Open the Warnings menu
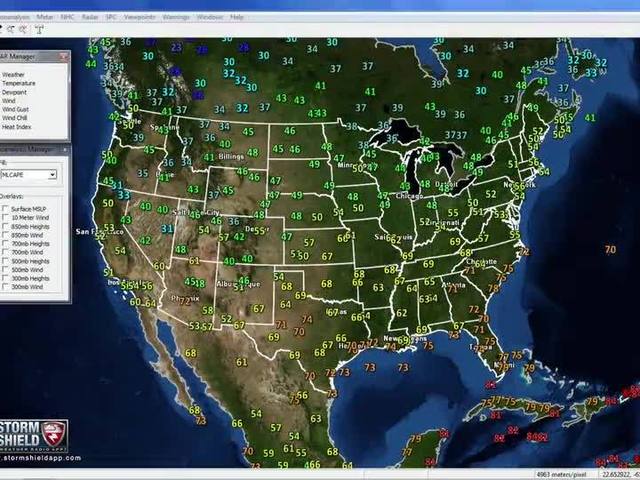 point(175,17)
